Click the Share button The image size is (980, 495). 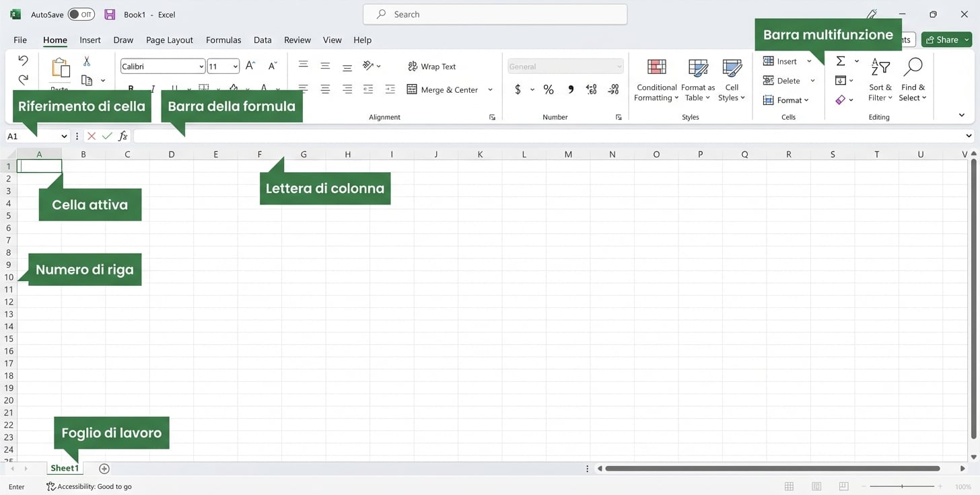click(946, 40)
